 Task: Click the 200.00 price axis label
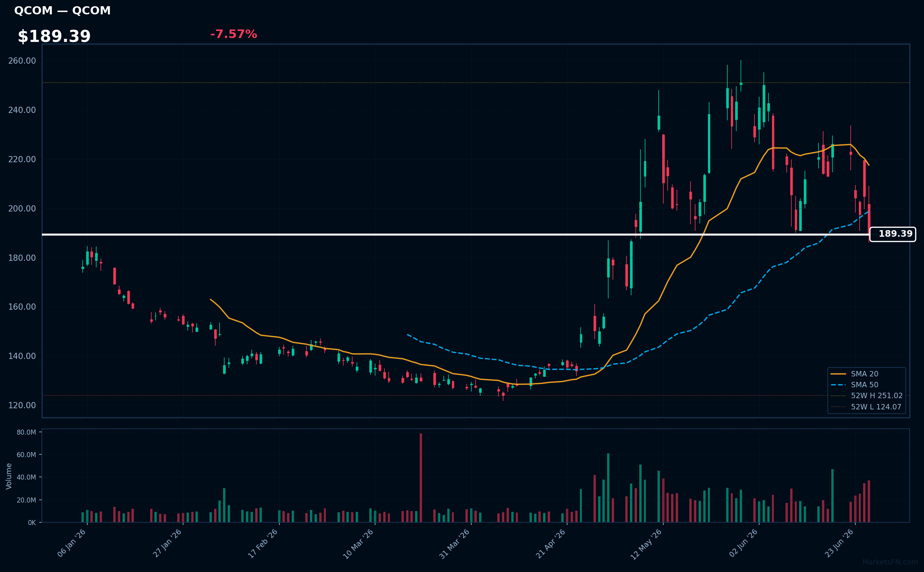click(22, 209)
